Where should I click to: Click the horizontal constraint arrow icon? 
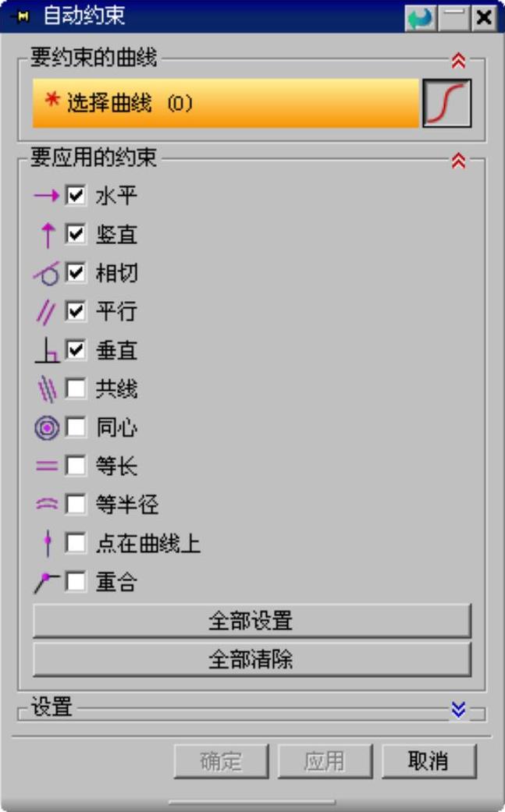(x=47, y=196)
